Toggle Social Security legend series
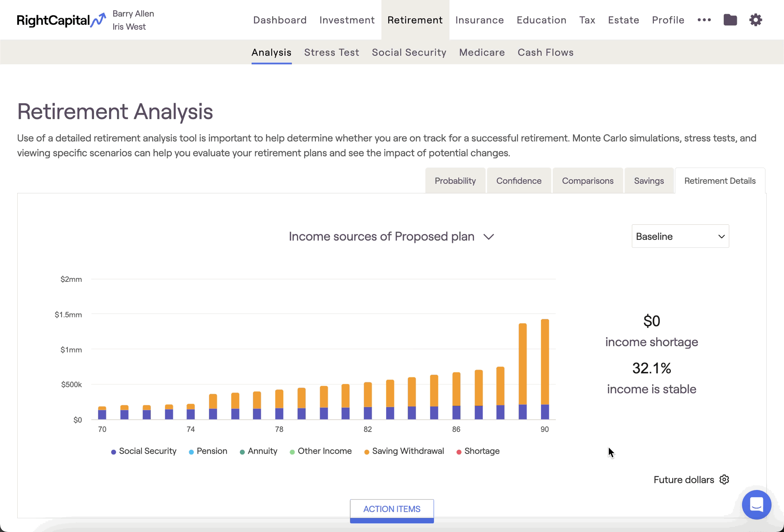Viewport: 784px width, 532px height. [x=143, y=451]
